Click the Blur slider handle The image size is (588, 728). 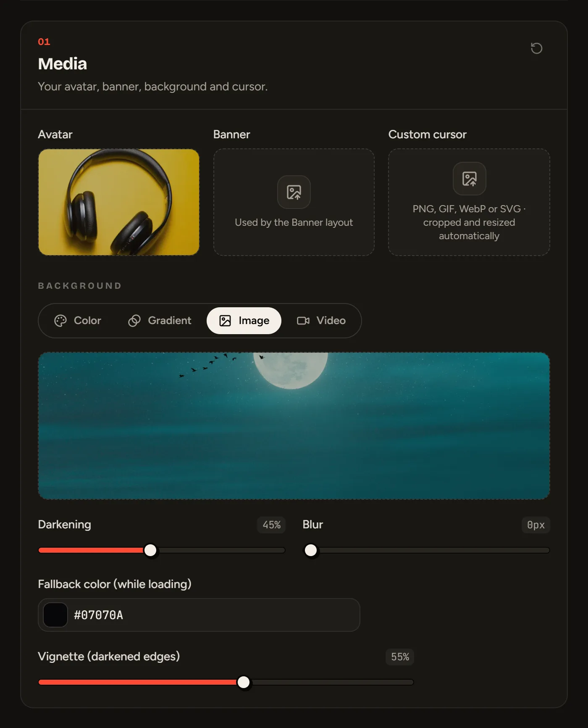[311, 550]
